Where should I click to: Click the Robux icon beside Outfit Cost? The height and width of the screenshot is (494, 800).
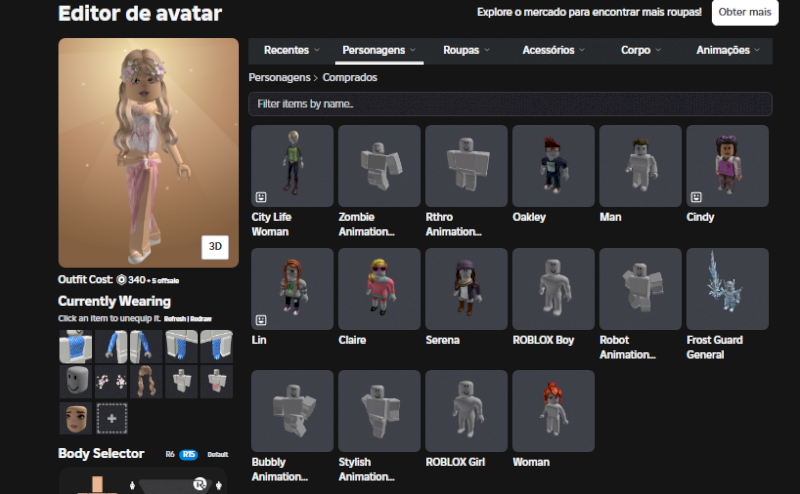[121, 280]
